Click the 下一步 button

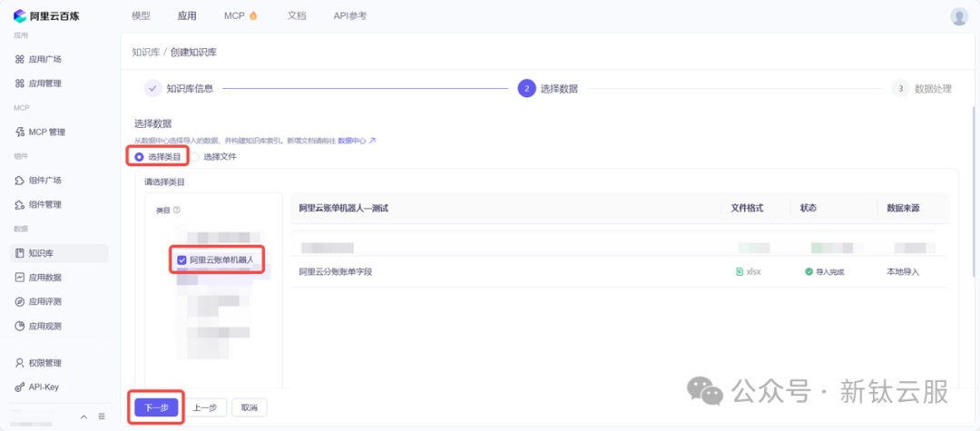(156, 408)
